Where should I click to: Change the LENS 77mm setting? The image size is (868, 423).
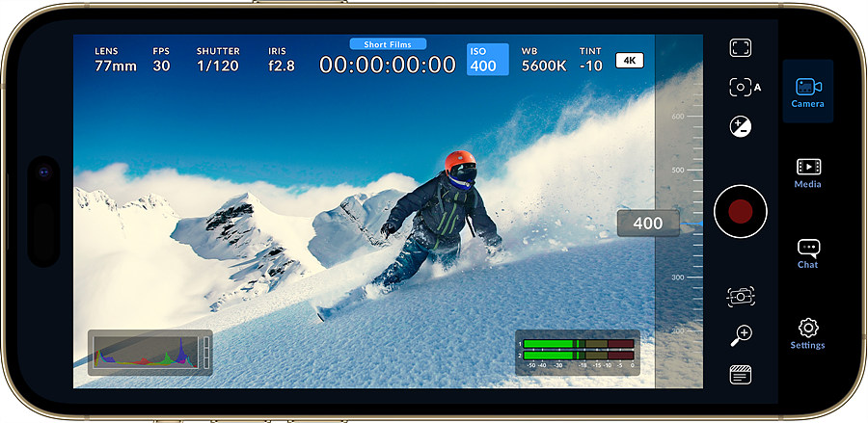[115, 60]
